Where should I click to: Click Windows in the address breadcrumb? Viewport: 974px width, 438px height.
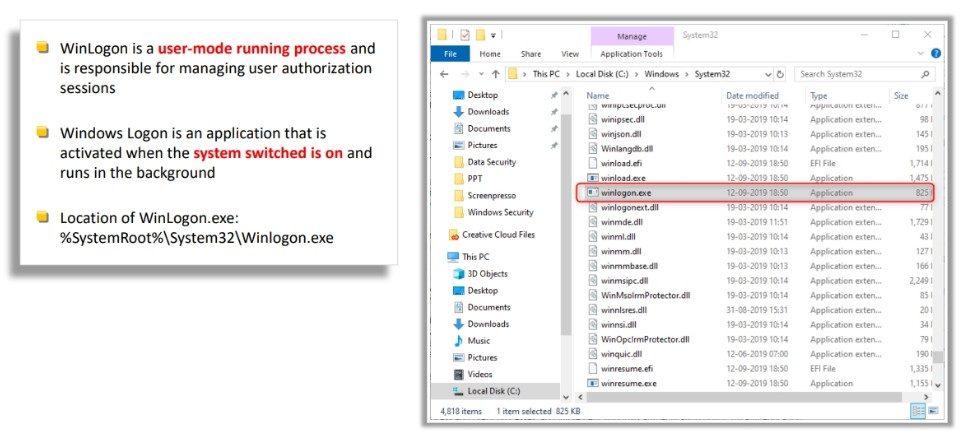click(x=662, y=74)
